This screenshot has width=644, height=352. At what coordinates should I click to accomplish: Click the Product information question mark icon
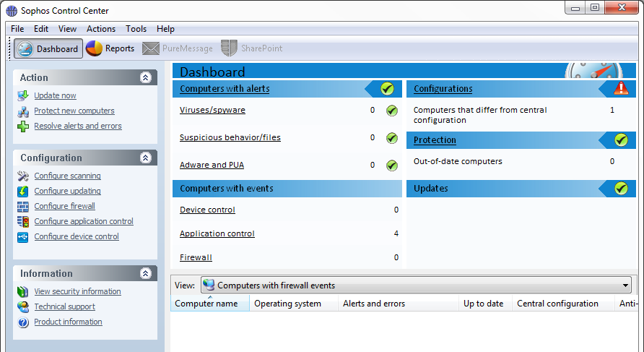tap(23, 322)
